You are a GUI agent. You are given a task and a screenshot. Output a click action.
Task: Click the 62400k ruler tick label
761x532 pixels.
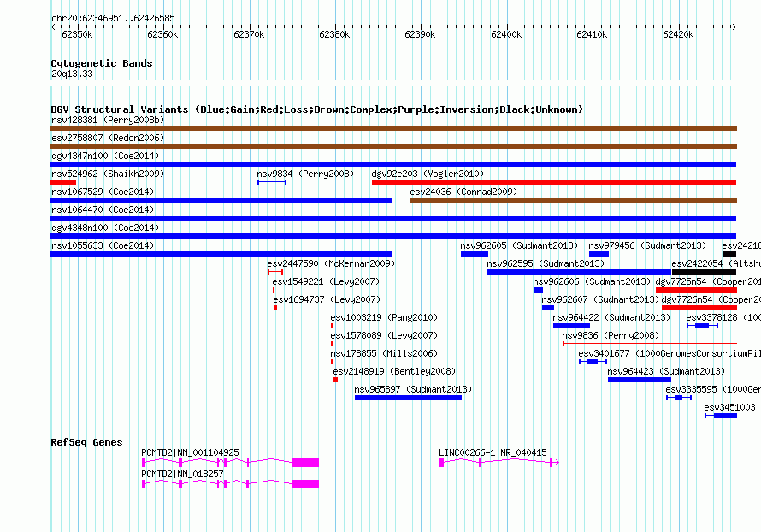[x=506, y=34]
